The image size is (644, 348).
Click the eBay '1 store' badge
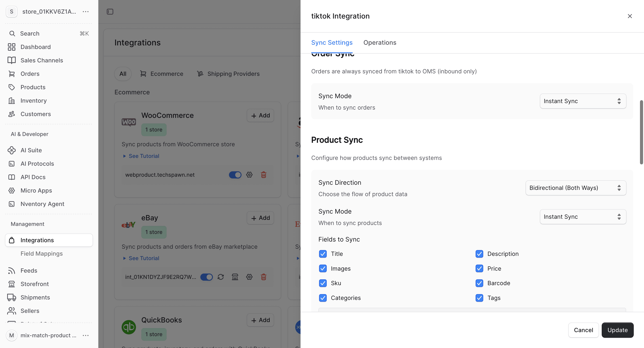[154, 232]
